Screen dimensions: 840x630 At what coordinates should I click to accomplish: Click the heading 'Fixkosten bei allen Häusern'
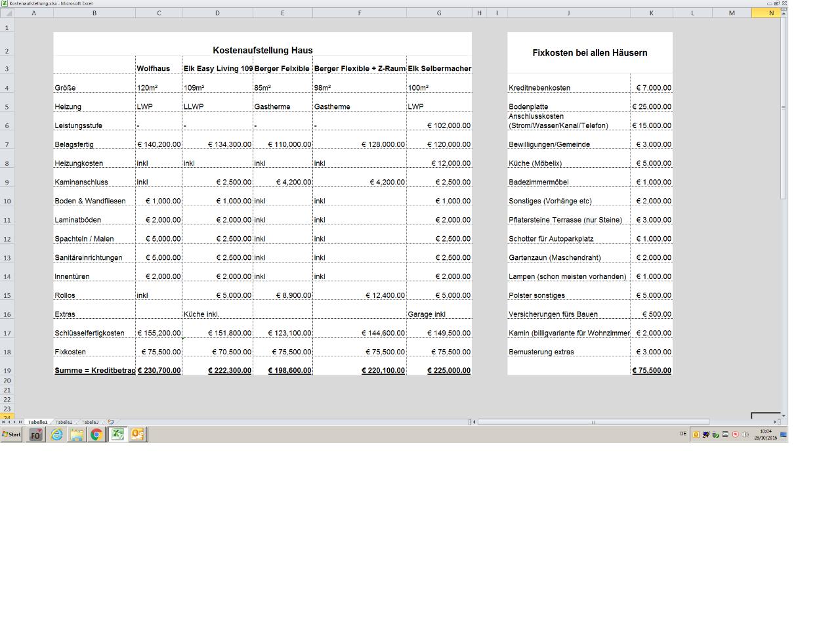pos(590,52)
